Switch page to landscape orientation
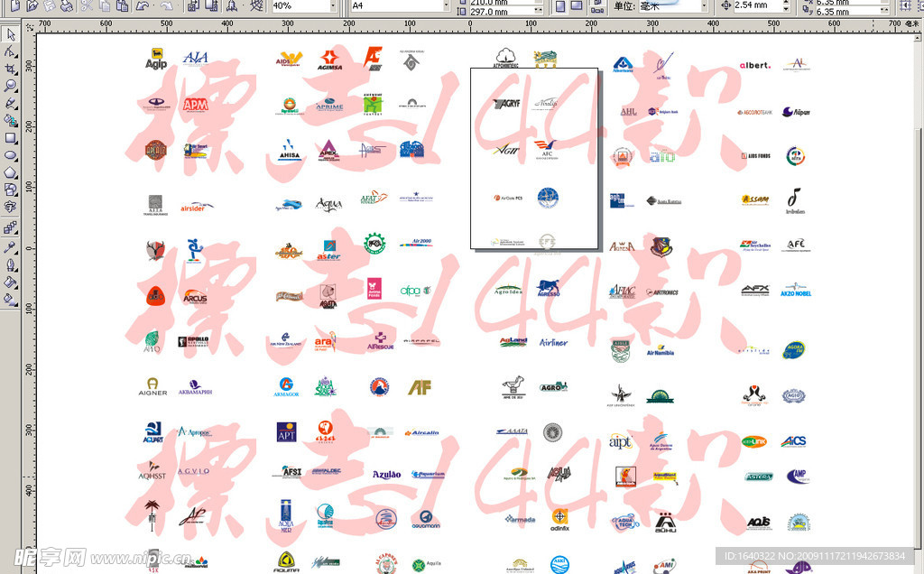924x574 pixels. tap(577, 5)
